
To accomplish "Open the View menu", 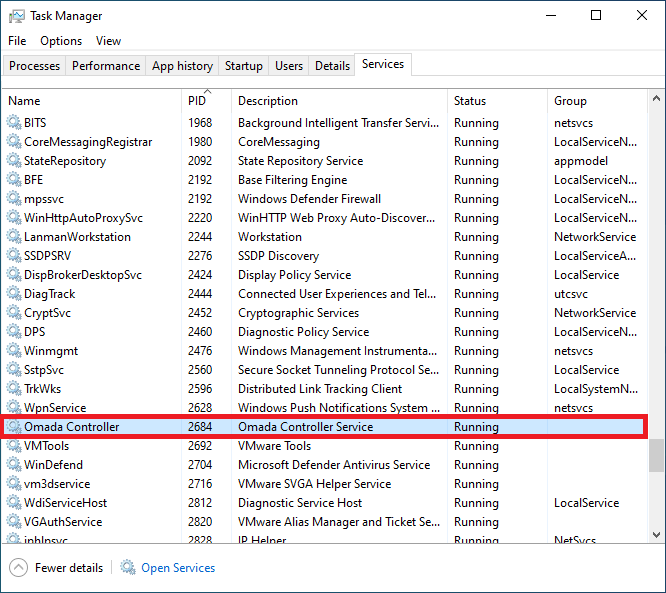I will pos(108,41).
